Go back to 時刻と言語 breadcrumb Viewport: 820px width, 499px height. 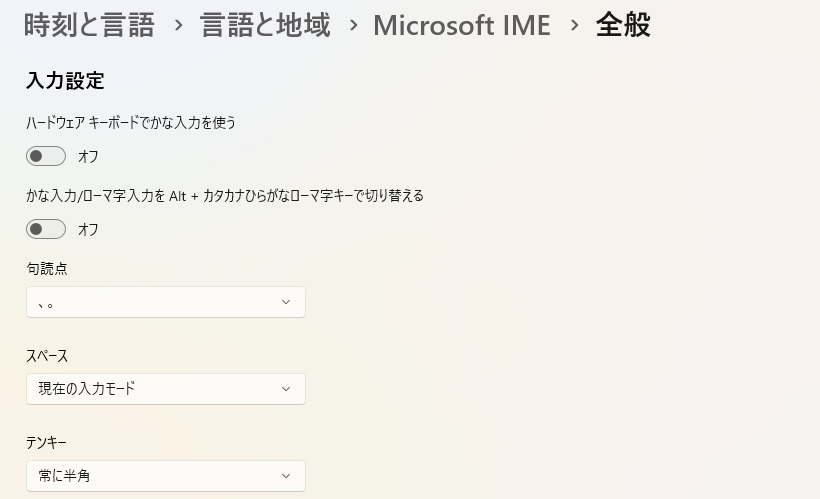click(89, 25)
